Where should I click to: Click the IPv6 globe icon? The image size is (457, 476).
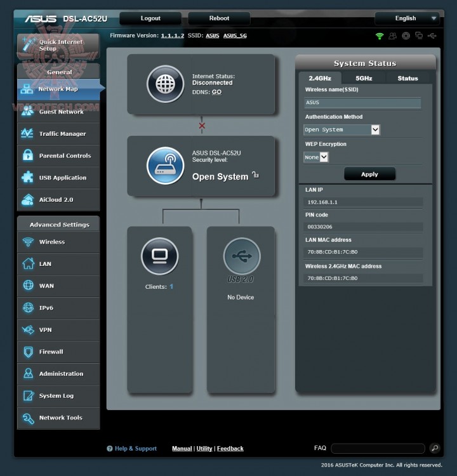(x=28, y=308)
